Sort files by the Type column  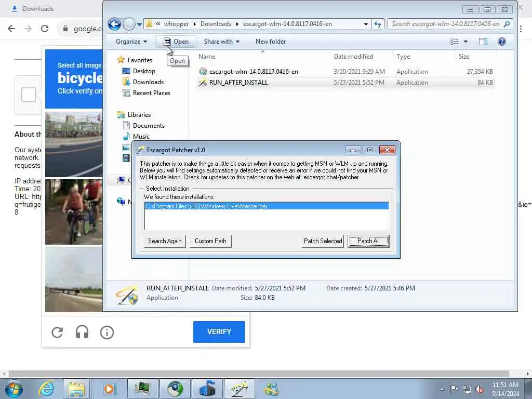click(x=403, y=57)
